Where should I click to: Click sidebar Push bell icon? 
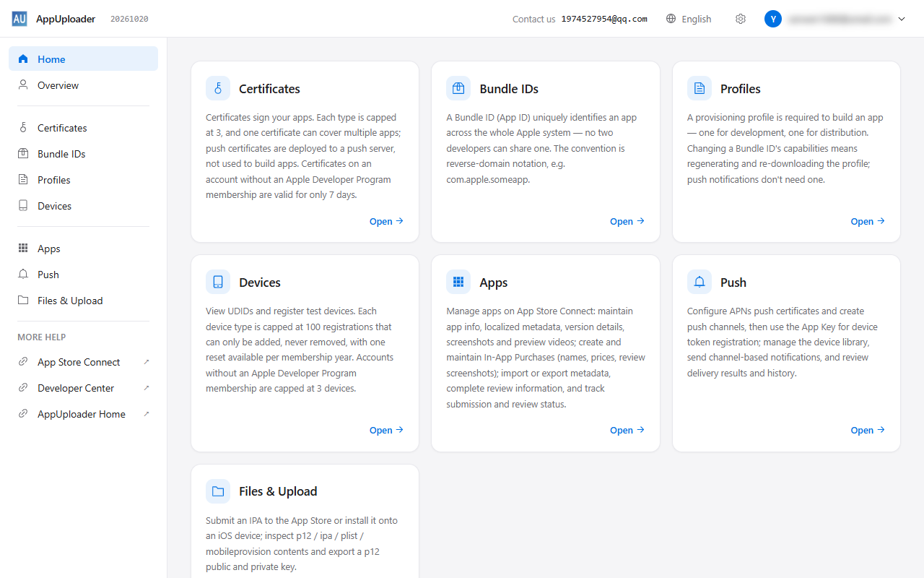pos(23,275)
